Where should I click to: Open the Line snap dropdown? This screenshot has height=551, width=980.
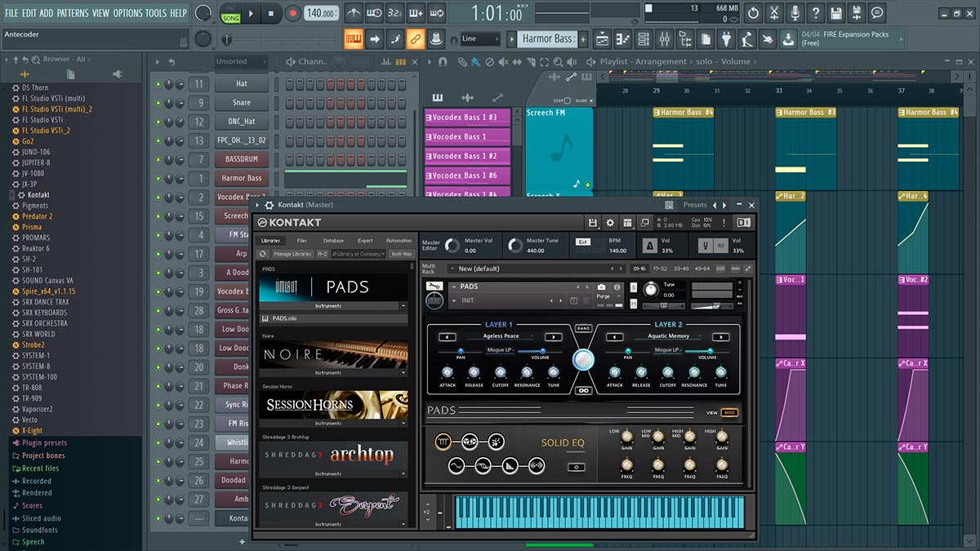(479, 38)
